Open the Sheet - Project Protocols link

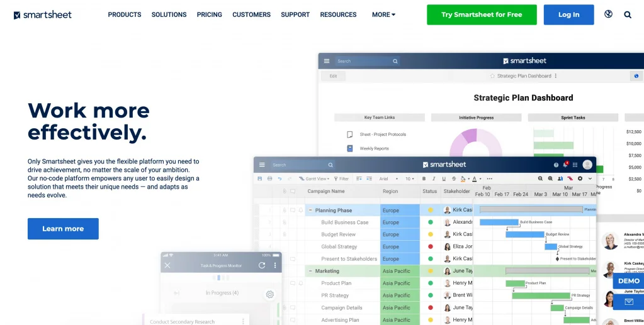click(x=383, y=135)
